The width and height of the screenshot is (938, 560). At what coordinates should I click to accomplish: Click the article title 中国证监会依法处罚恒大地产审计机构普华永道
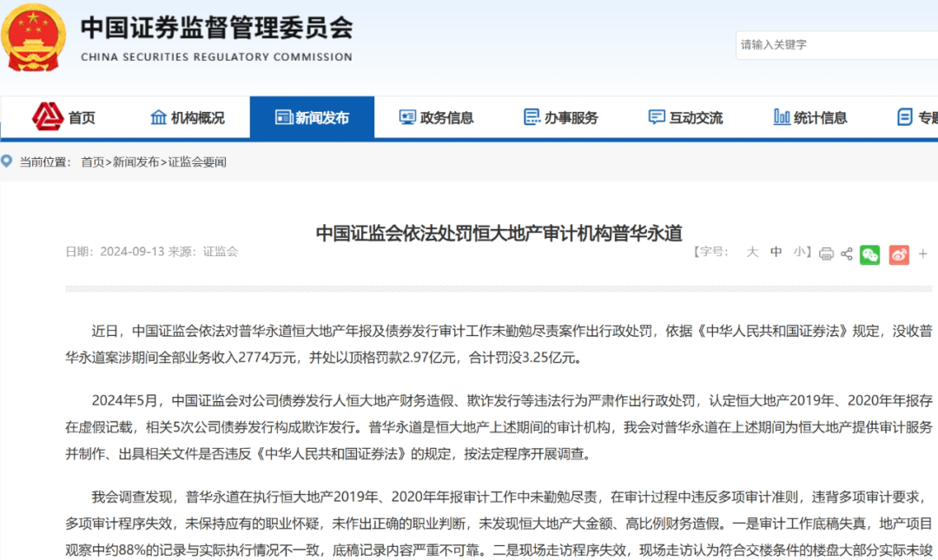[499, 234]
